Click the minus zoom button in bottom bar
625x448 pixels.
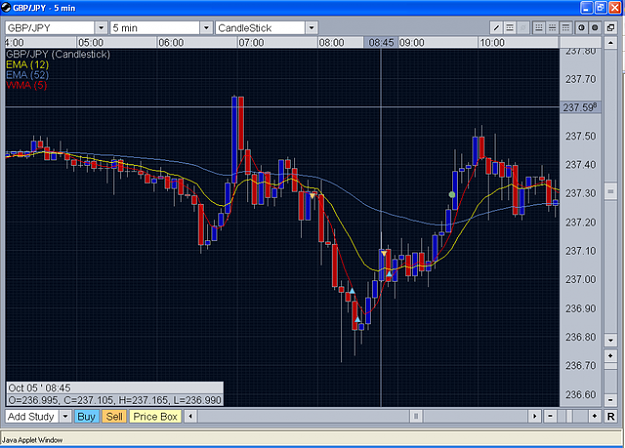(x=550, y=417)
